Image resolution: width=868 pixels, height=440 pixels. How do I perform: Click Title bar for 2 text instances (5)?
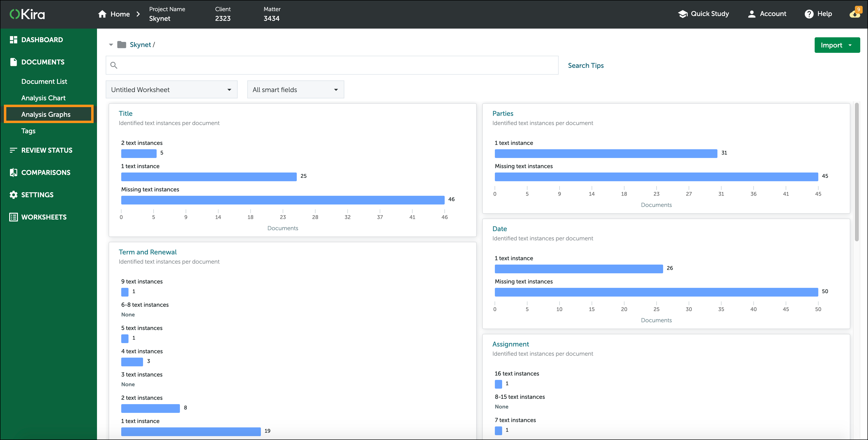(x=139, y=154)
